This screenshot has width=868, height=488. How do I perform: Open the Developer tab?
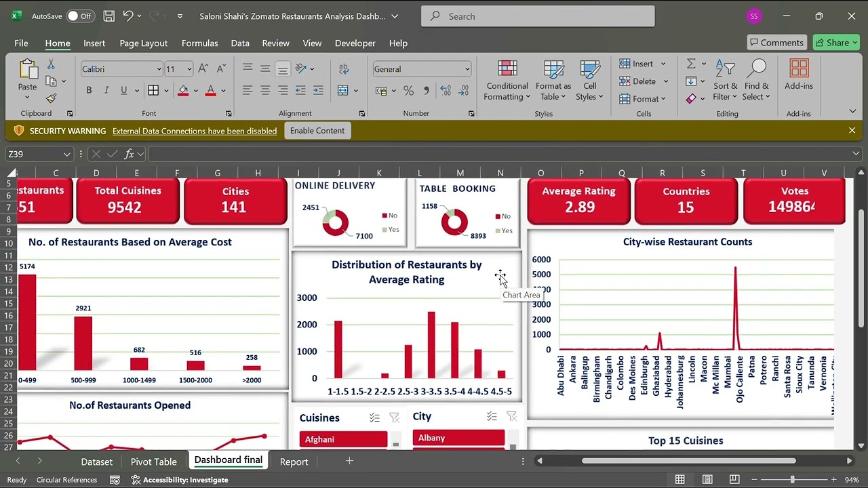355,43
